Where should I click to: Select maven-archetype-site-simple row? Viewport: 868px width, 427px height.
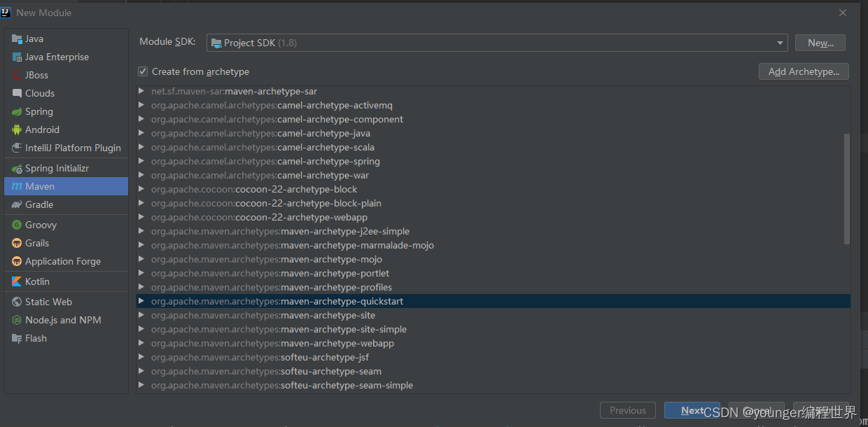click(x=493, y=329)
